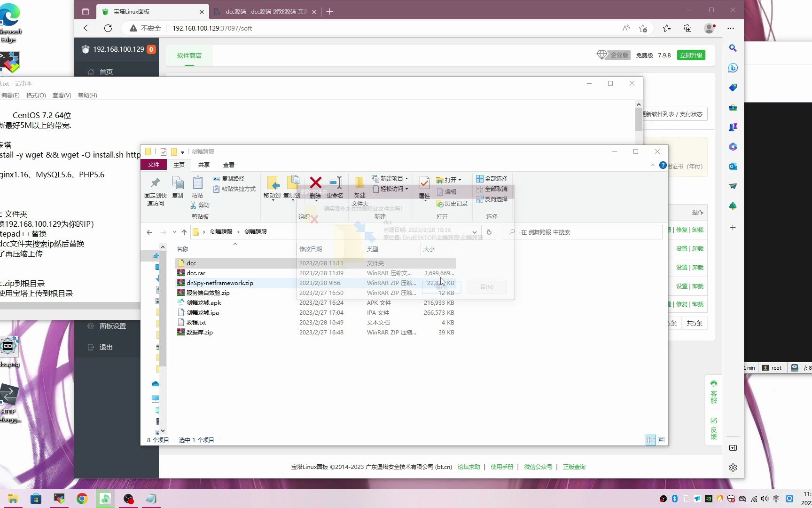Select 数据库.zip file

point(315,332)
